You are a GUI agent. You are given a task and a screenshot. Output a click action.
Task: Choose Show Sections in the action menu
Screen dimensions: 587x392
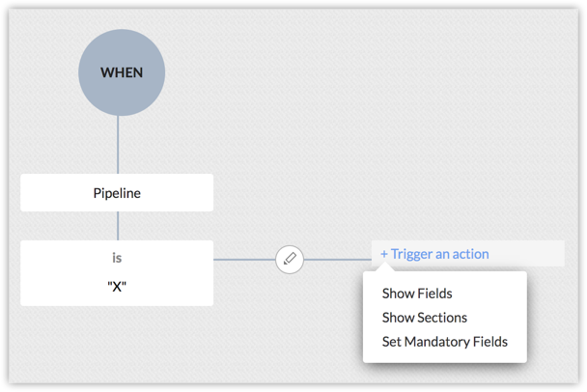pos(425,318)
